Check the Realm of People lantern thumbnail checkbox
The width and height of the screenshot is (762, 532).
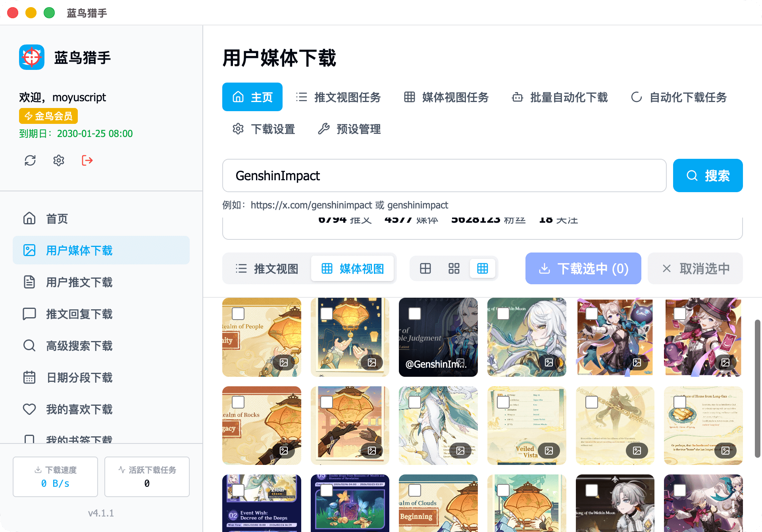coord(238,314)
